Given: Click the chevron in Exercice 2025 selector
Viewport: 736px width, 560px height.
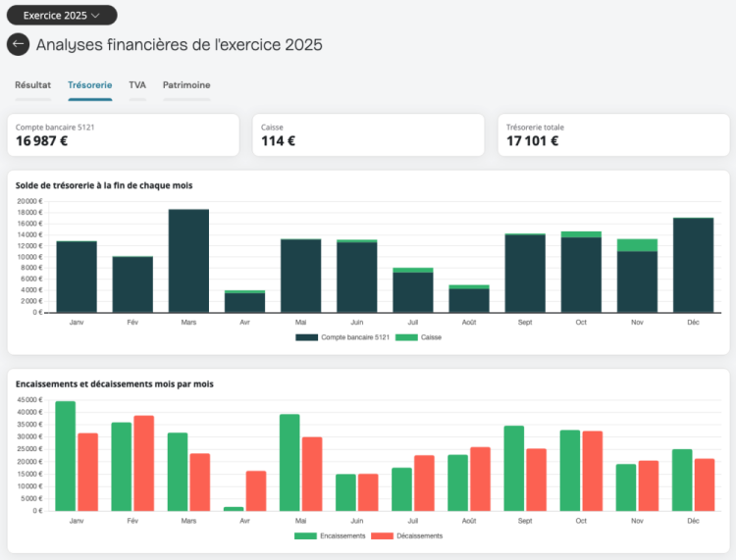Looking at the screenshot, I should (96, 16).
